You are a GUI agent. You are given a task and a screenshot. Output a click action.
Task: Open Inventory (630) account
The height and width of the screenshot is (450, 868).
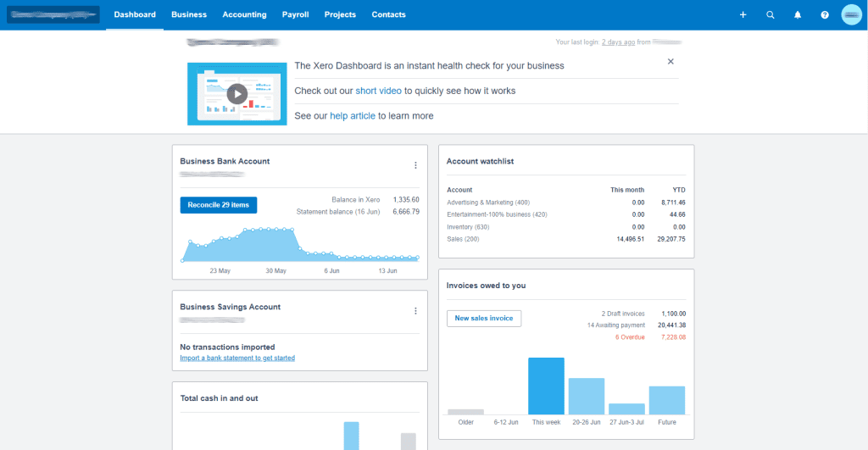click(x=468, y=227)
